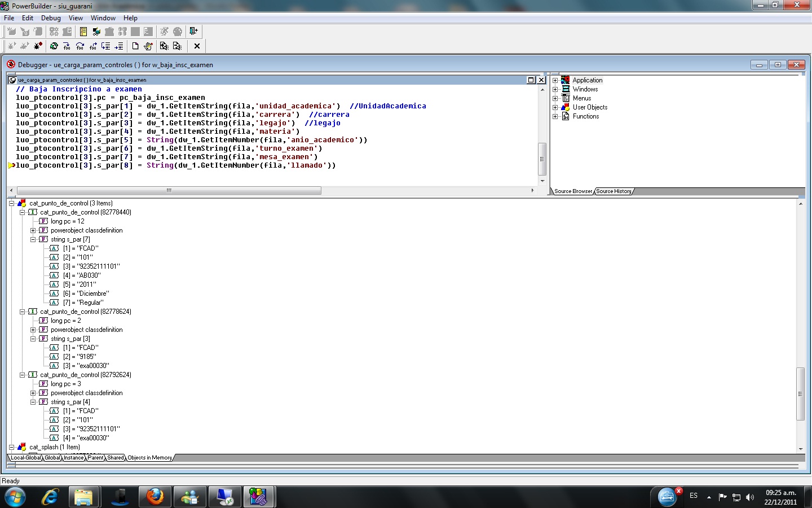812x508 pixels.
Task: Maximize the source pane using its title-bar square icon
Action: pyautogui.click(x=531, y=80)
